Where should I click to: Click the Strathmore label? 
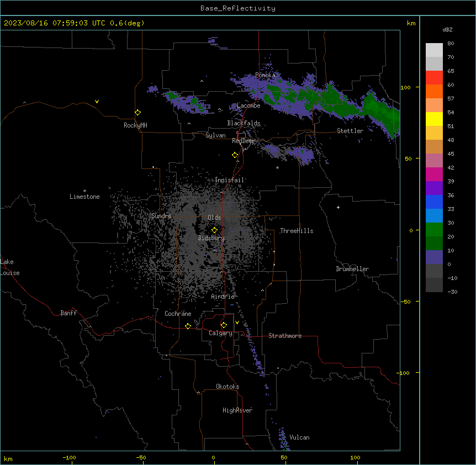[x=285, y=336]
